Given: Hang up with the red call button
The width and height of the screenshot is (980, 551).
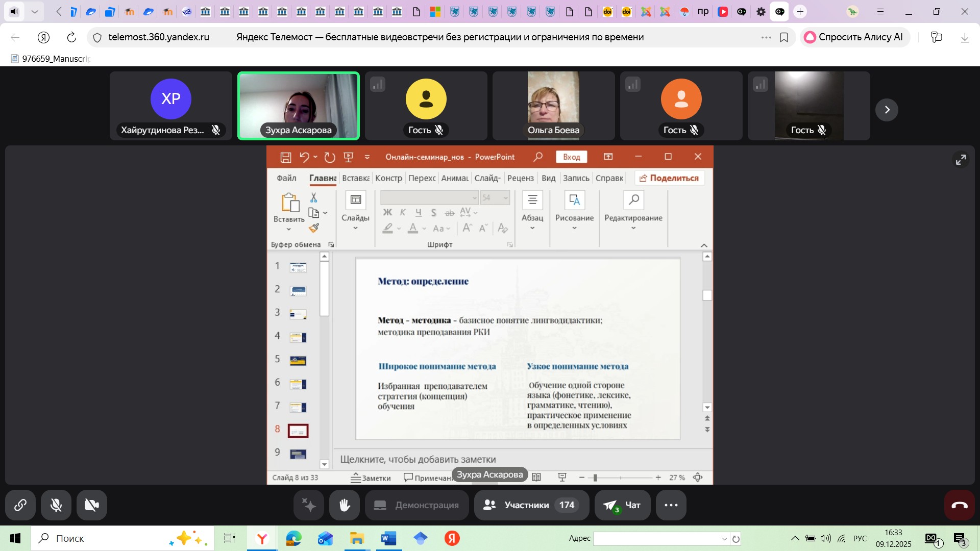Looking at the screenshot, I should [x=959, y=505].
